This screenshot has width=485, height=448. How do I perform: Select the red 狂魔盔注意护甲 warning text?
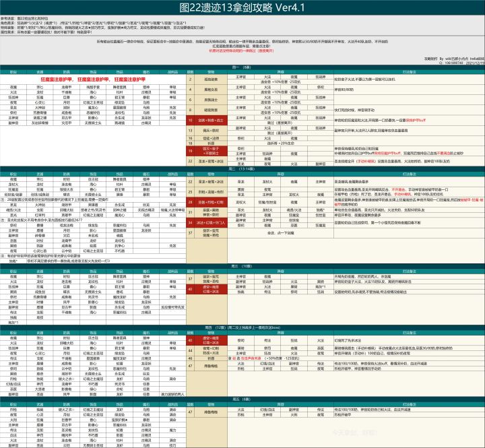92,79
